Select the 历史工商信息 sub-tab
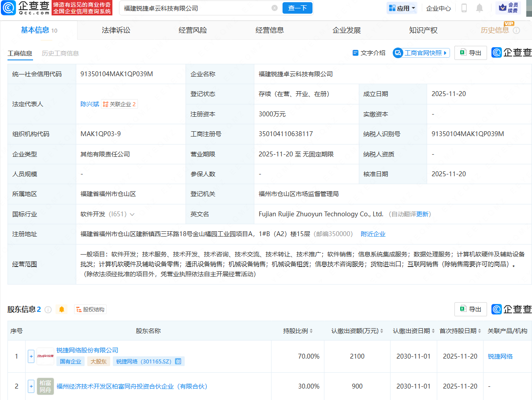532x400 pixels. point(60,53)
